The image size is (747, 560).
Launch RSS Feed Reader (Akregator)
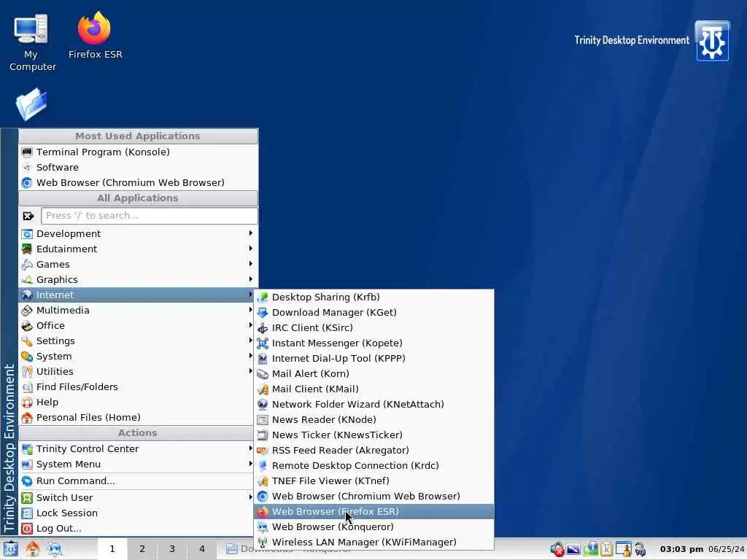[x=374, y=450]
